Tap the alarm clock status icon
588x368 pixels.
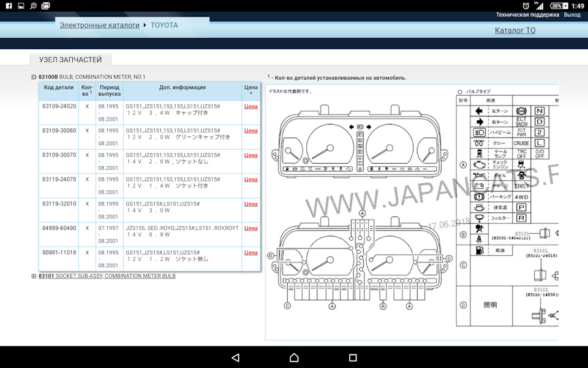[x=526, y=6]
